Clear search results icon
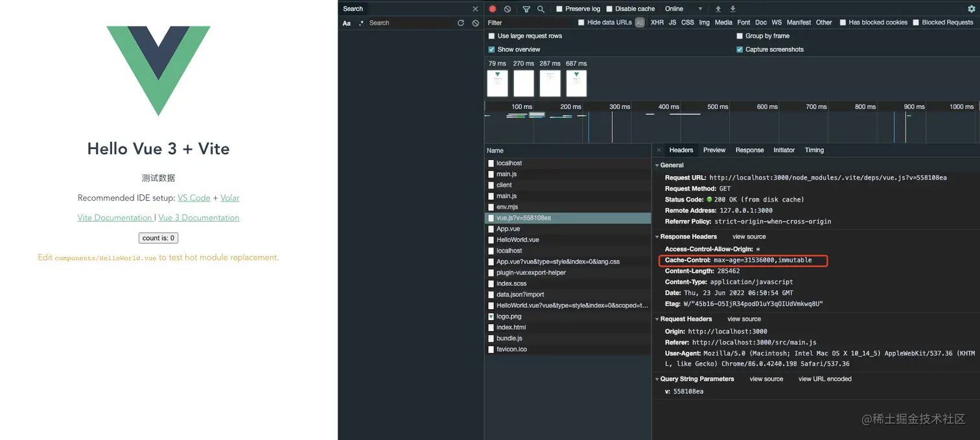The width and height of the screenshot is (980, 440). 476,23
